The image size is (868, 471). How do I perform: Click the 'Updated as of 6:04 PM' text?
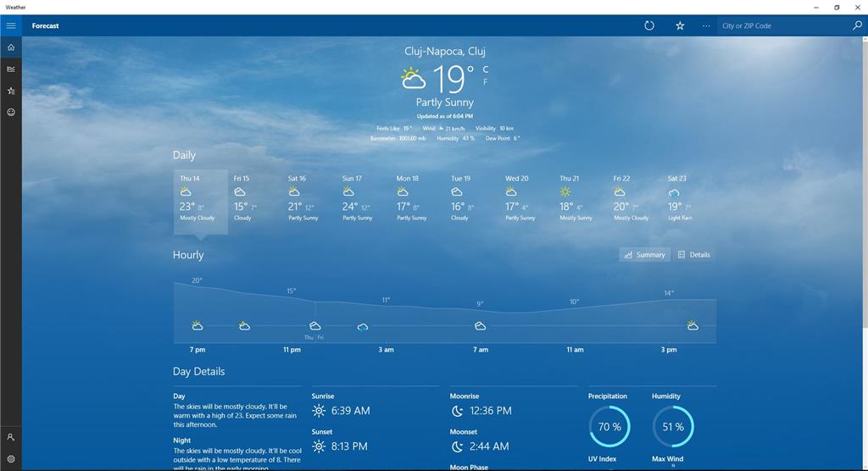444,116
